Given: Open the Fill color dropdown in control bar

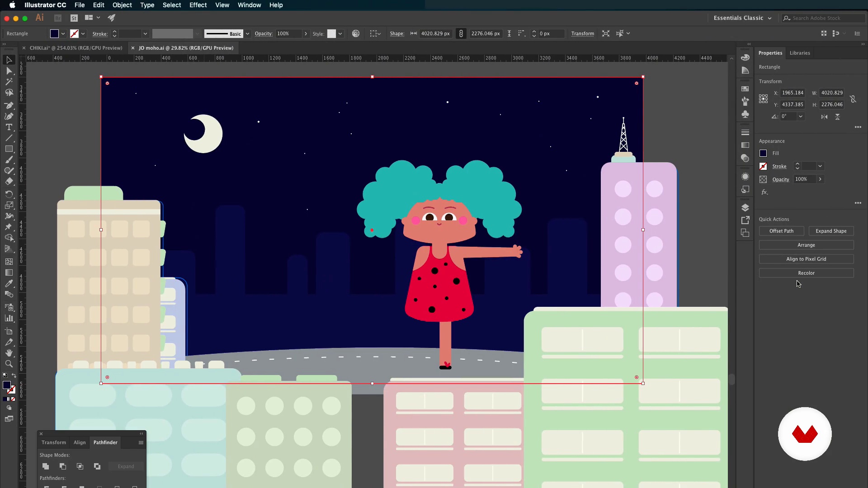Looking at the screenshot, I should click(x=63, y=34).
